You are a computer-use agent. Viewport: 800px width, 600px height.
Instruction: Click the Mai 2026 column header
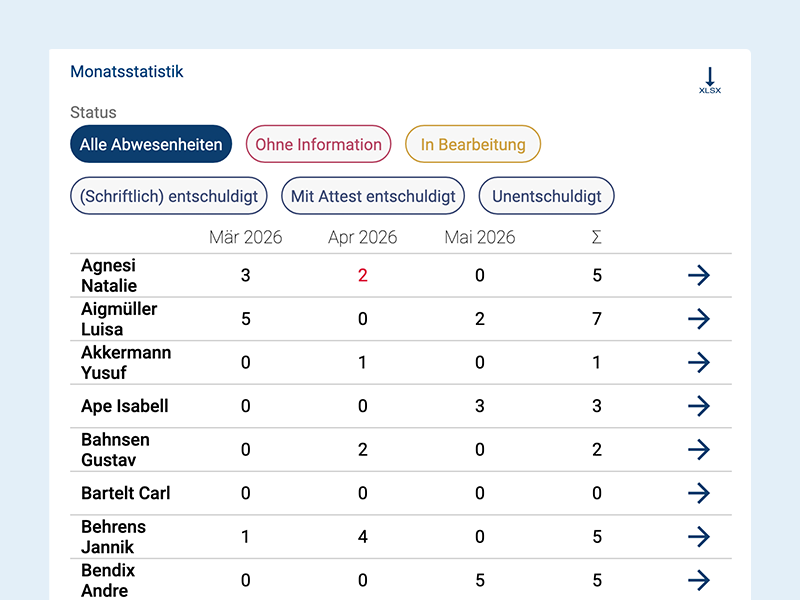[x=480, y=237]
